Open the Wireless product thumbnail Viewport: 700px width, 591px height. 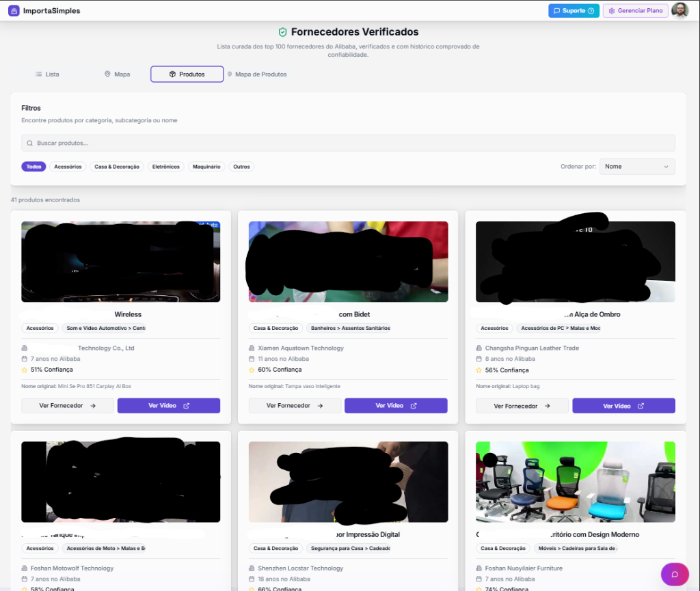[120, 262]
